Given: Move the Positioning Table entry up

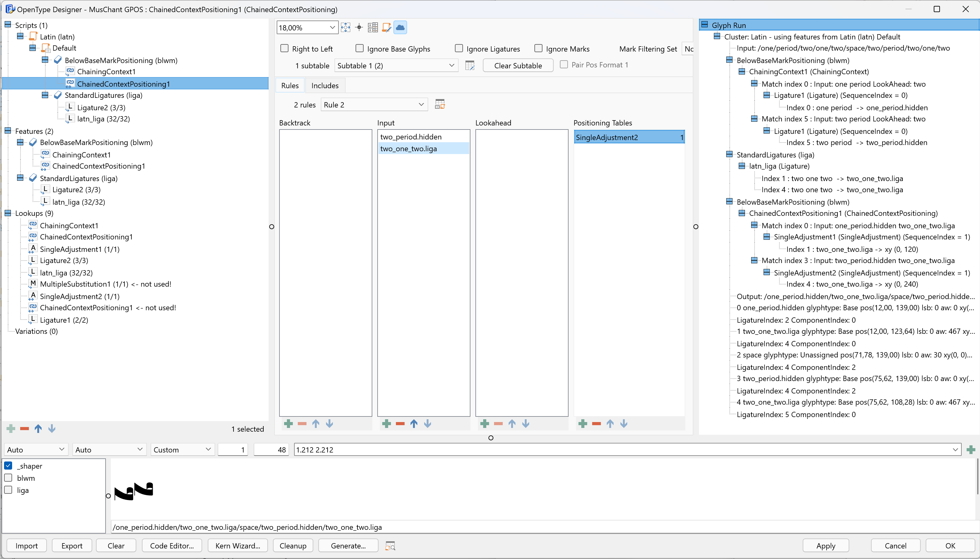Looking at the screenshot, I should (x=610, y=424).
